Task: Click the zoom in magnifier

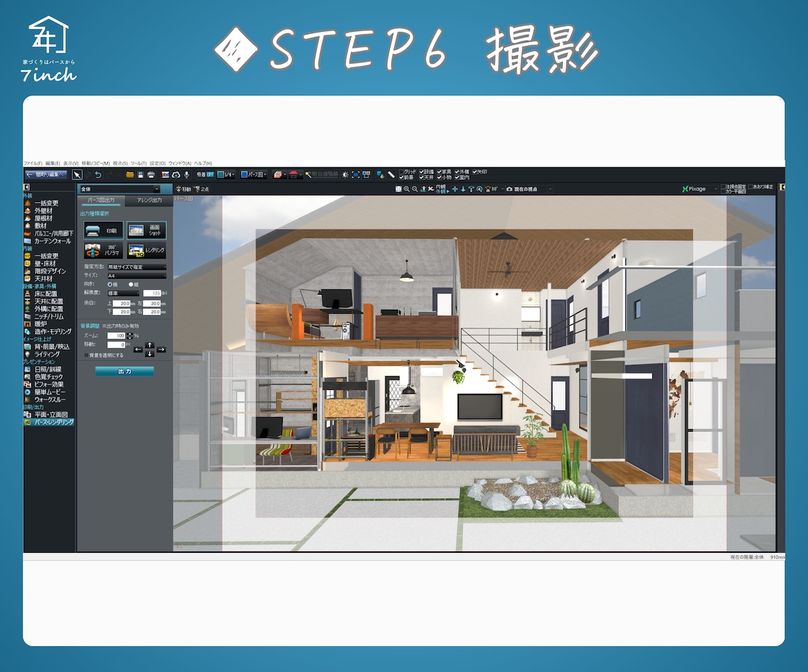Action: [407, 189]
